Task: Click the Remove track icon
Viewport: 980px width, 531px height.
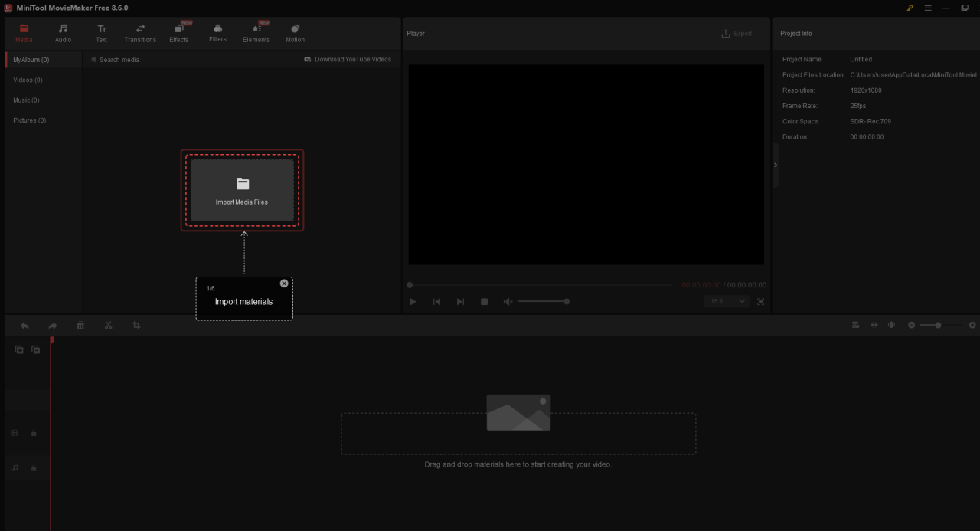Action: coord(35,349)
